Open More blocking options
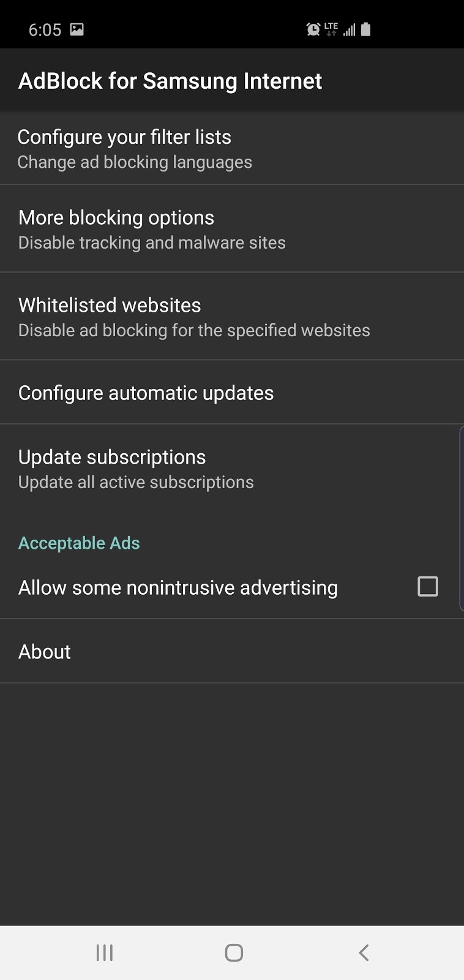 point(116,218)
